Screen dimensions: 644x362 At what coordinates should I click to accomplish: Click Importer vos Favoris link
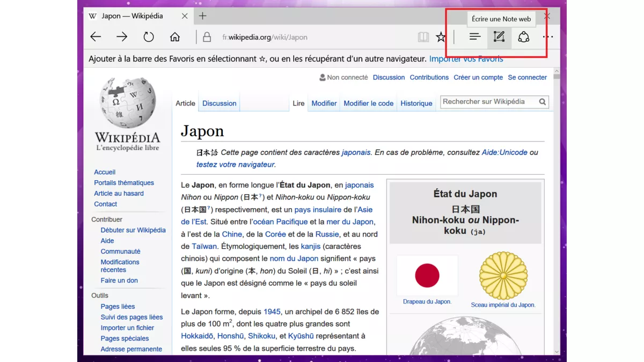[466, 59]
